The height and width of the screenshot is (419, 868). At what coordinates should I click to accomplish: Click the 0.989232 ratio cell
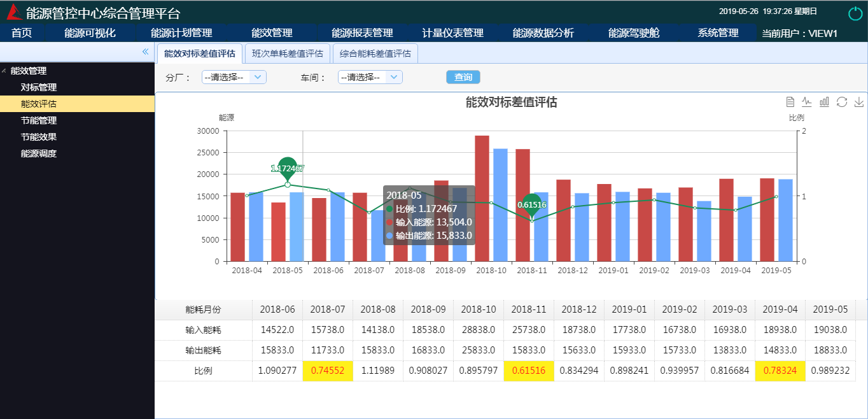[x=830, y=371]
